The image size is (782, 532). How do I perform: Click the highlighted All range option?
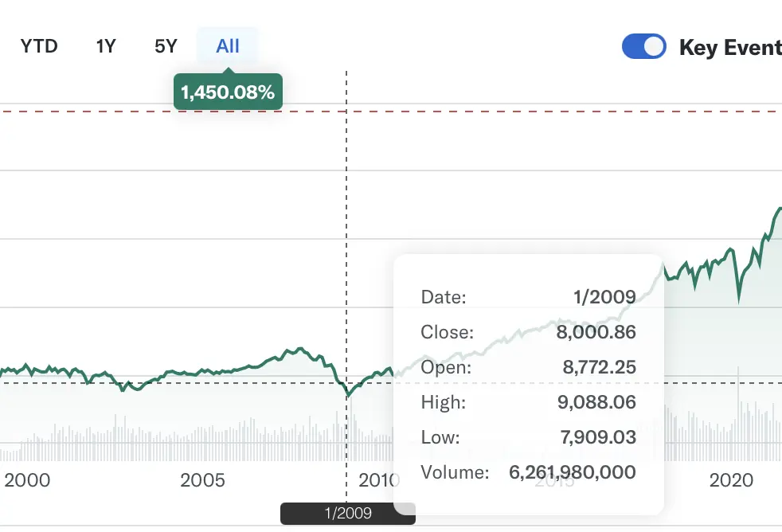pyautogui.click(x=228, y=45)
